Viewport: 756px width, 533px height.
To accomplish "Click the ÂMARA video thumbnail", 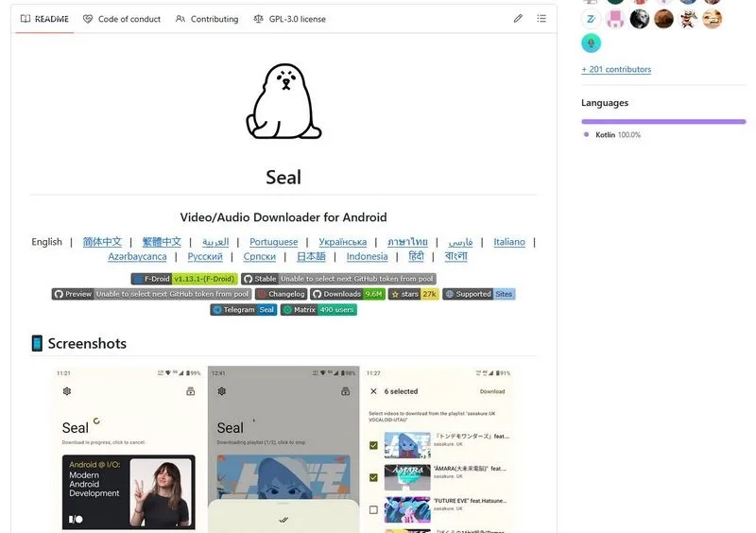I will pos(407,477).
